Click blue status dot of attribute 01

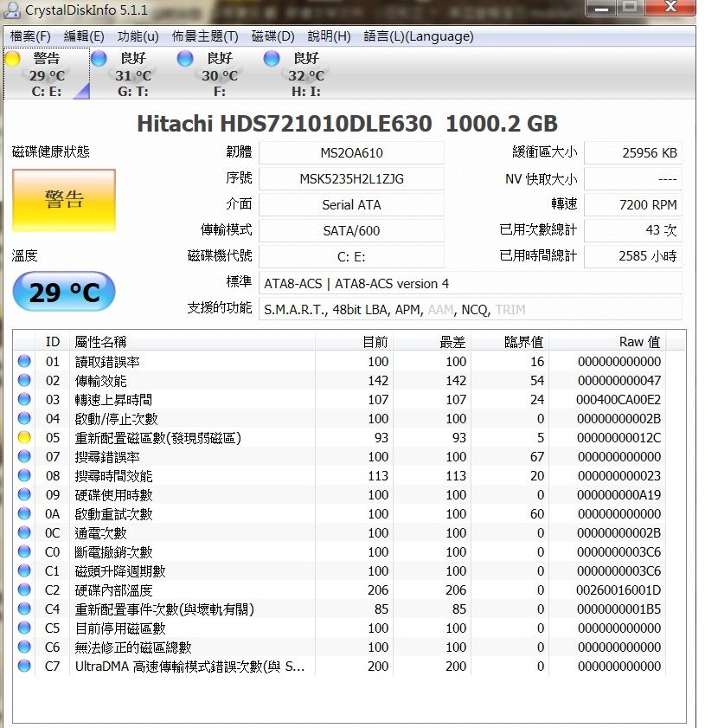point(24,361)
